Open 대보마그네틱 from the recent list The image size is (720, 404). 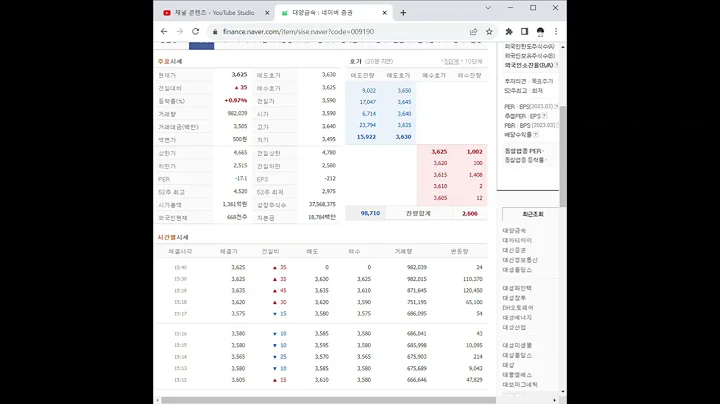click(520, 384)
